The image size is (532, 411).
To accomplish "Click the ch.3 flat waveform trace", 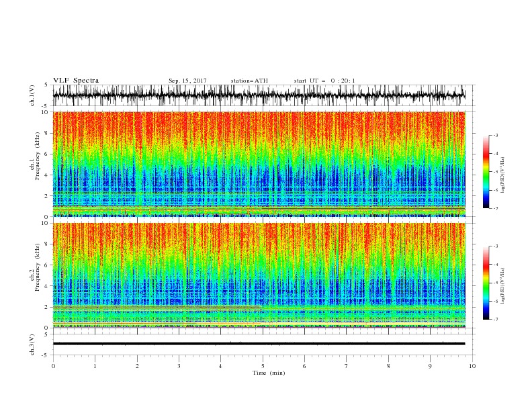I will [259, 344].
